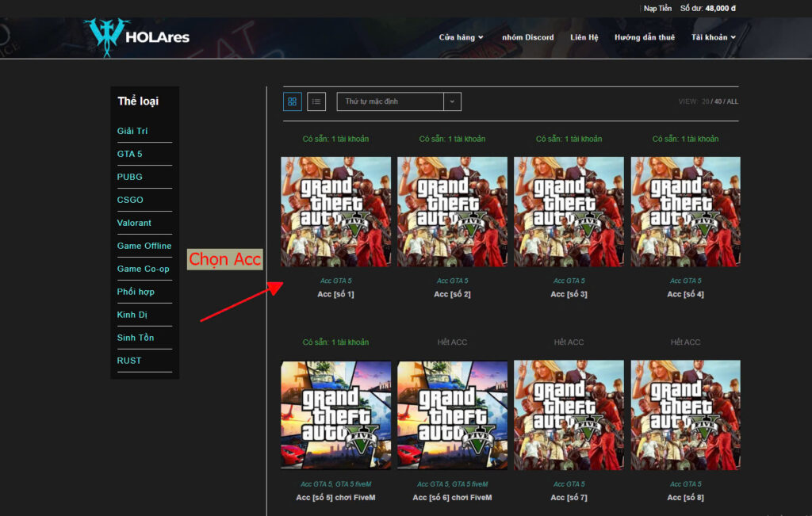Open the Giải Trí category
Screen dimensions: 812x516
point(132,131)
